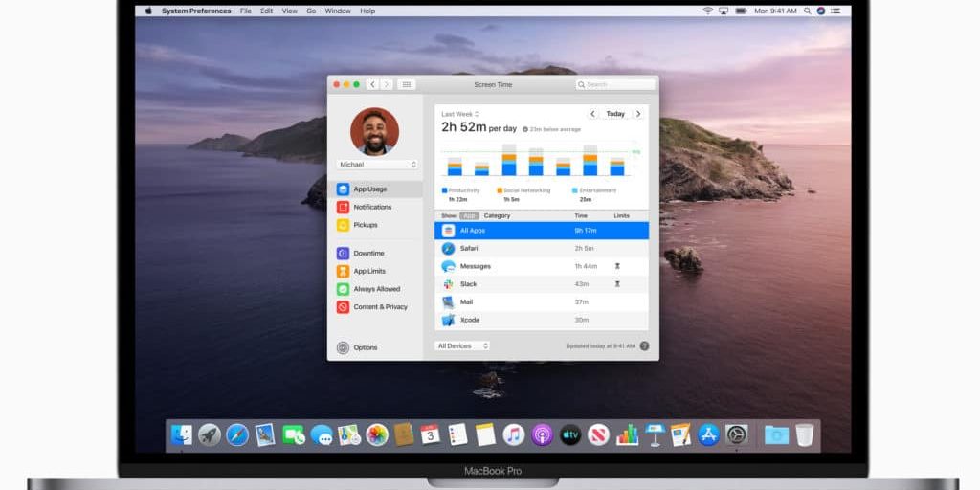This screenshot has width=980, height=490.
Task: Open Maps from the Dock
Action: [349, 435]
